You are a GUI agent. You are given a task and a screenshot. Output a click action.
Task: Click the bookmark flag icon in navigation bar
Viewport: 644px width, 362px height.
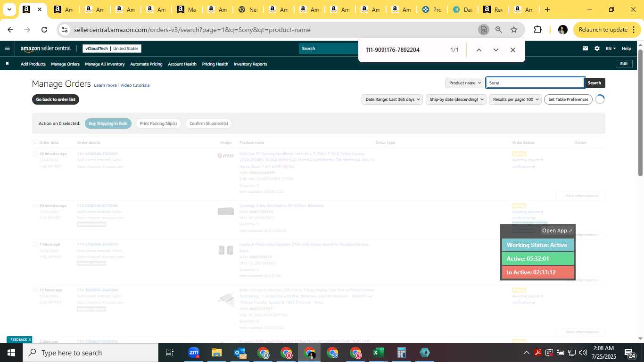[7, 64]
